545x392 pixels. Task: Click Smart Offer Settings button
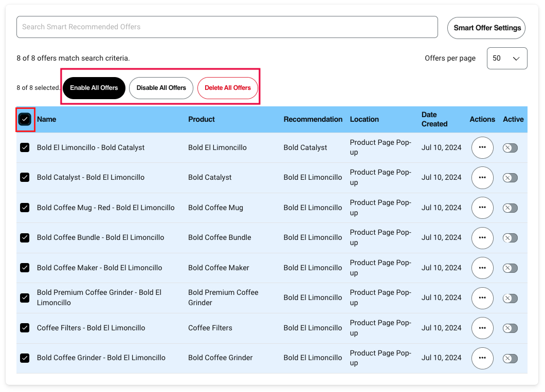486,28
